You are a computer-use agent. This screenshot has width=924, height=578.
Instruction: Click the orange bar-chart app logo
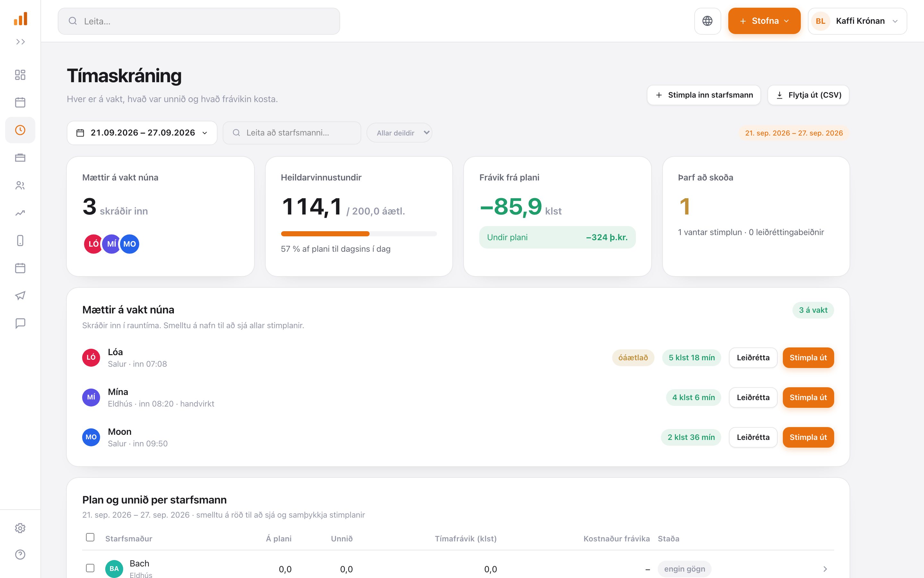point(20,19)
